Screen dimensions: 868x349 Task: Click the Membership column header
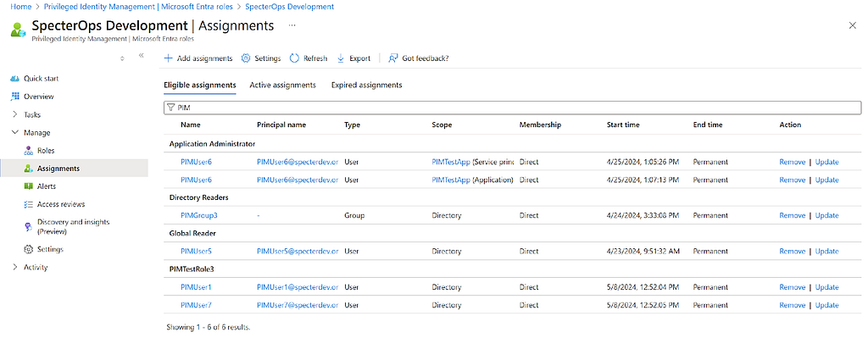pyautogui.click(x=540, y=125)
